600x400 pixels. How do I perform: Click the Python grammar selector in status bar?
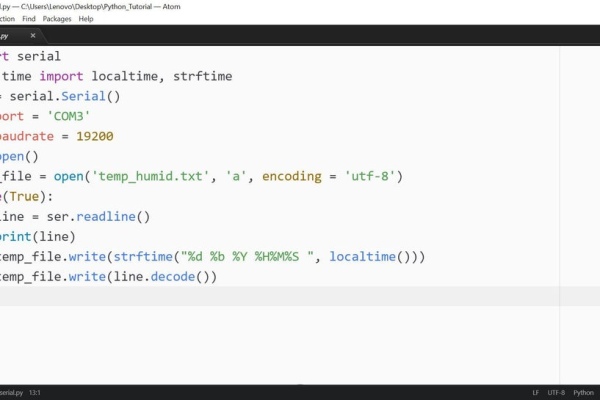pos(583,393)
